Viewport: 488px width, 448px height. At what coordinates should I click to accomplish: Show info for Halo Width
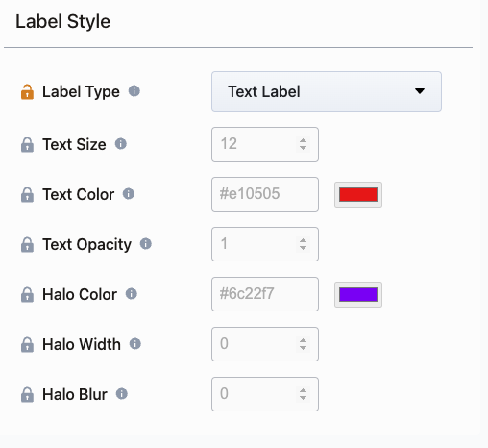click(x=135, y=344)
